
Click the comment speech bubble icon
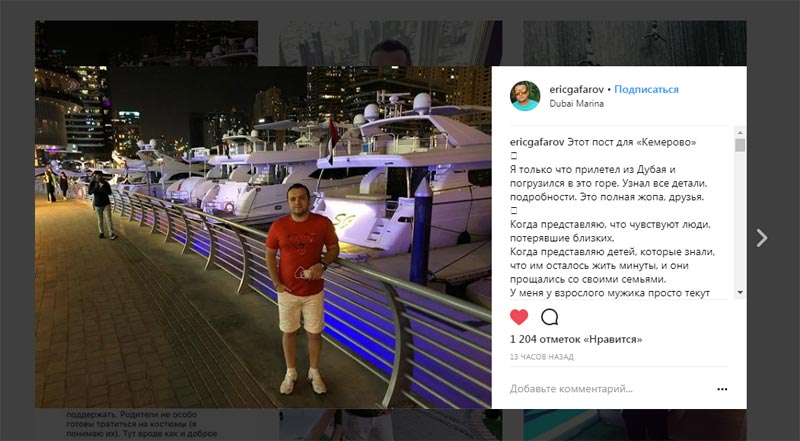(x=549, y=317)
